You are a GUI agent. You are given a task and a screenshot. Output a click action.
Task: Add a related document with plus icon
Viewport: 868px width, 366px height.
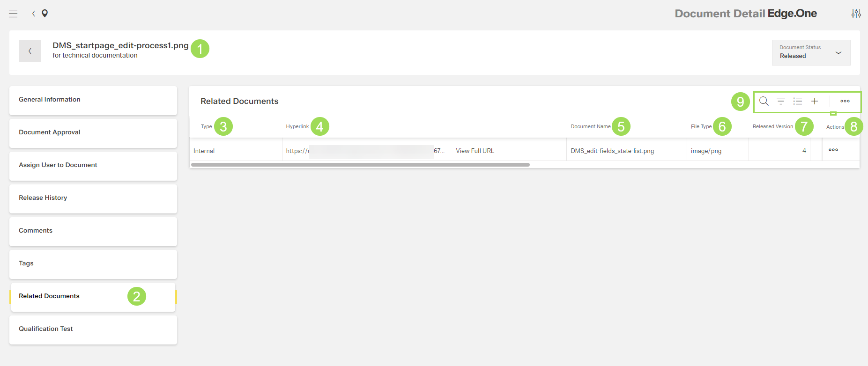coord(815,101)
